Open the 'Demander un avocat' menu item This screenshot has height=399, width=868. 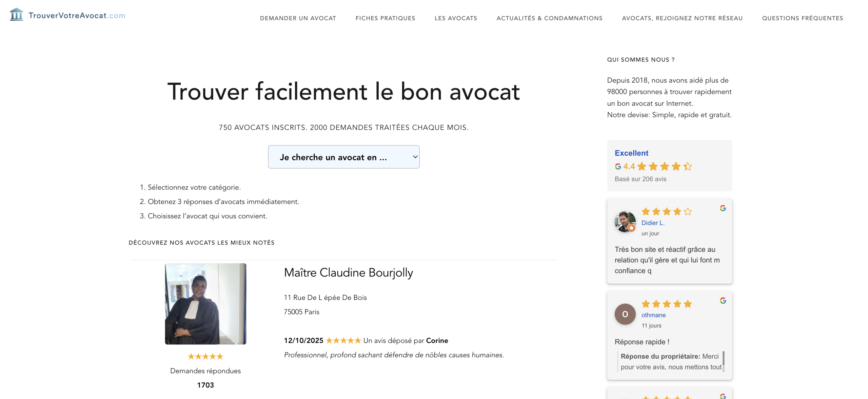[298, 18]
